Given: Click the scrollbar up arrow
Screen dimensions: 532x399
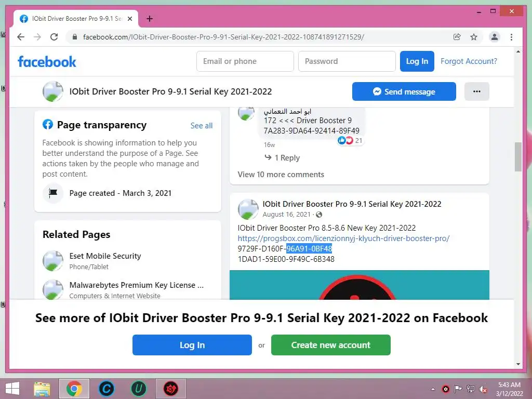Looking at the screenshot, I should pyautogui.click(x=518, y=52).
